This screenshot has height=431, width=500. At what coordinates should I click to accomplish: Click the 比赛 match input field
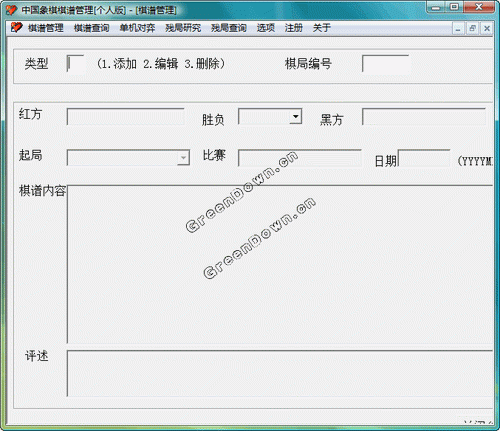coord(300,158)
